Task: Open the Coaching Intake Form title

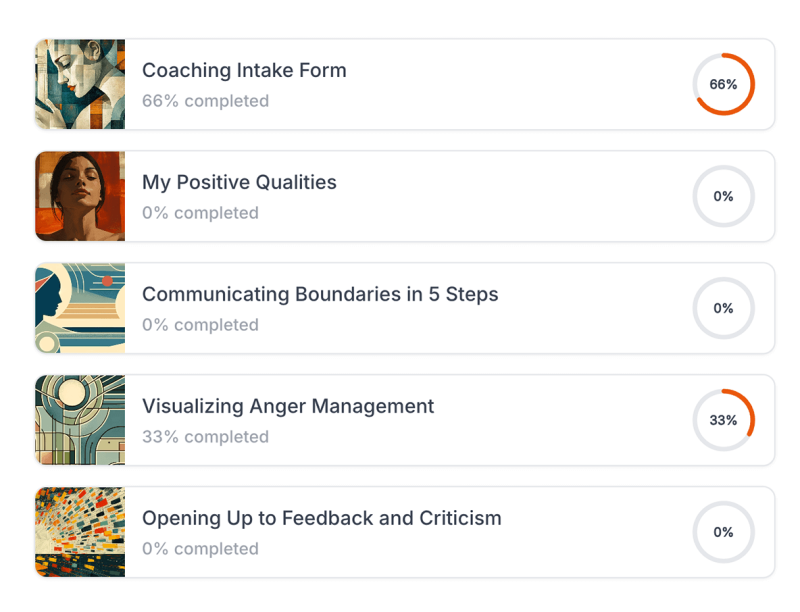Action: pyautogui.click(x=244, y=71)
